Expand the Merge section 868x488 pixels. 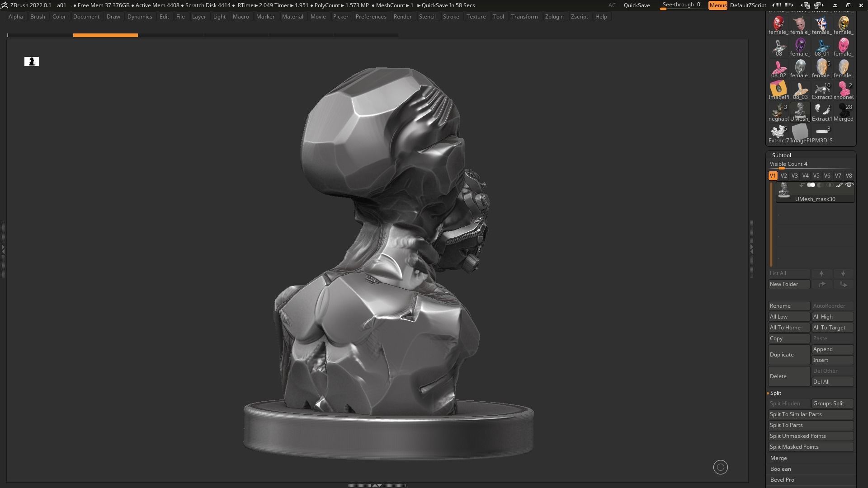point(778,458)
